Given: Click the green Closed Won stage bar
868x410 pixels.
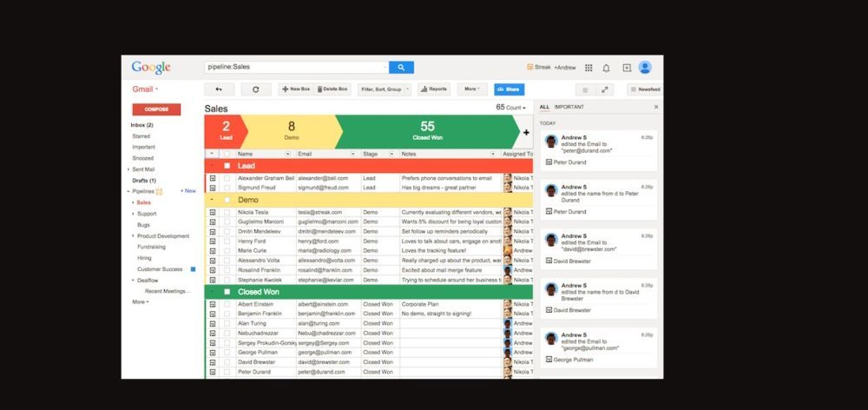Looking at the screenshot, I should coord(427,131).
